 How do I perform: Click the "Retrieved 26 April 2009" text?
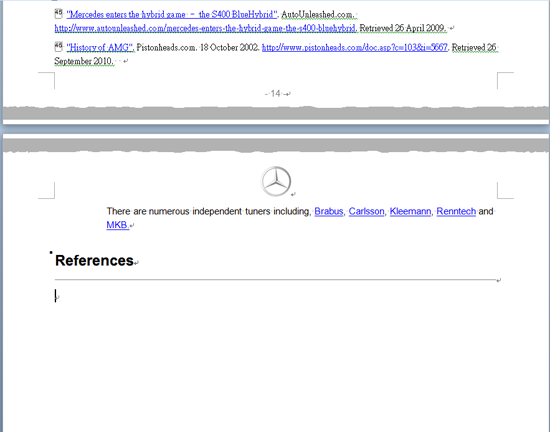[x=402, y=28]
